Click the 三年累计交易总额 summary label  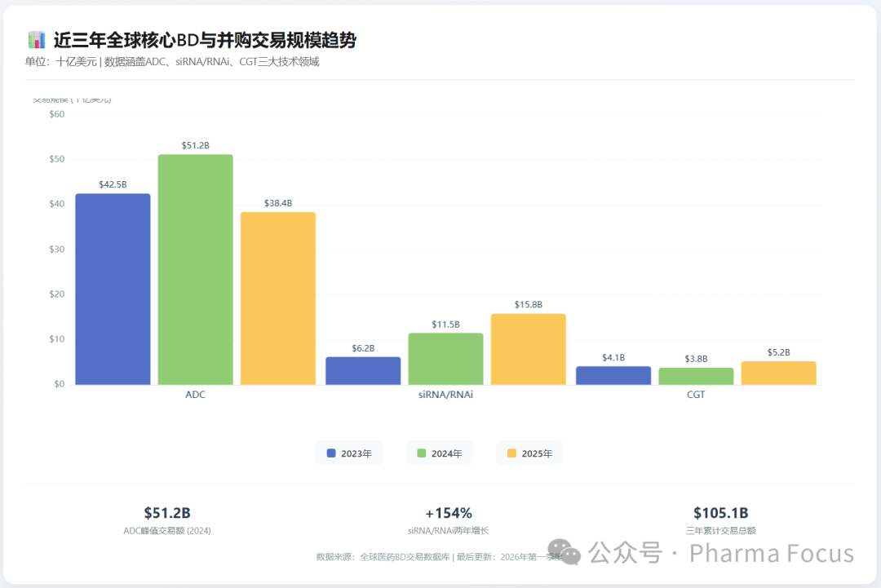[x=720, y=529]
